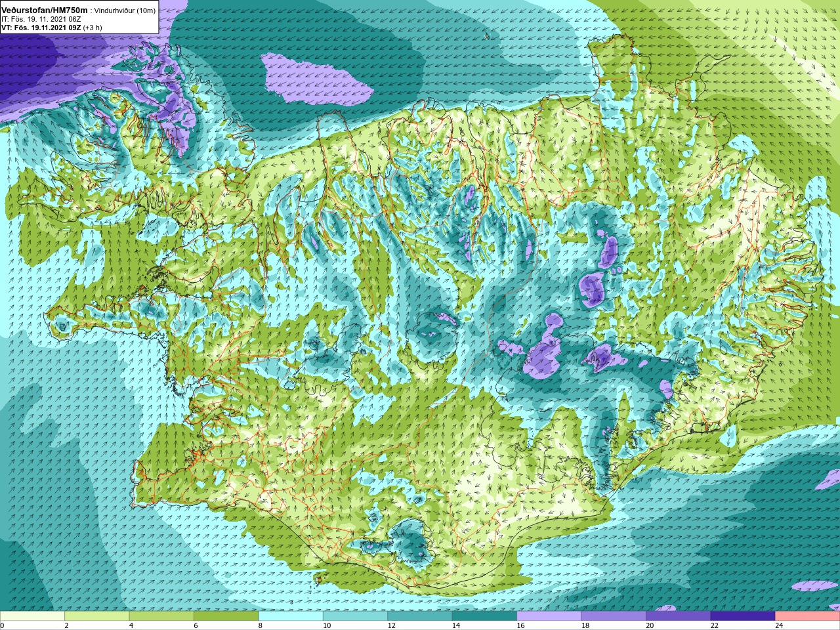Click the 2–4 light green legend swatch

[x=96, y=616]
